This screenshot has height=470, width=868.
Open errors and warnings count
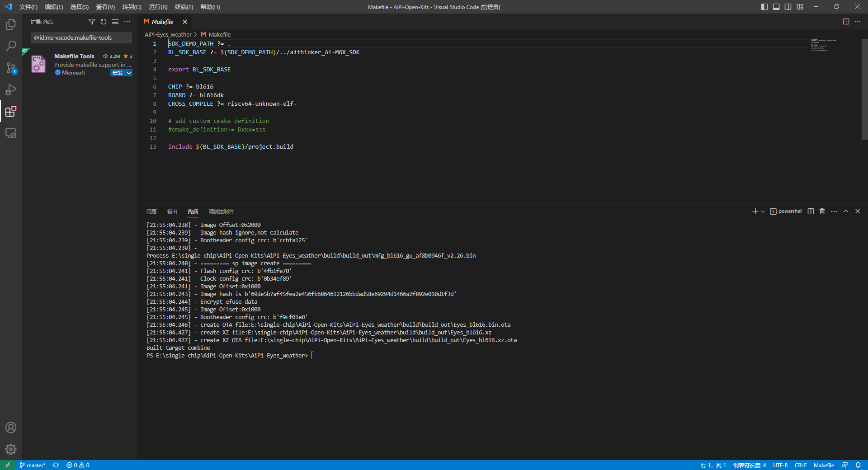click(78, 465)
